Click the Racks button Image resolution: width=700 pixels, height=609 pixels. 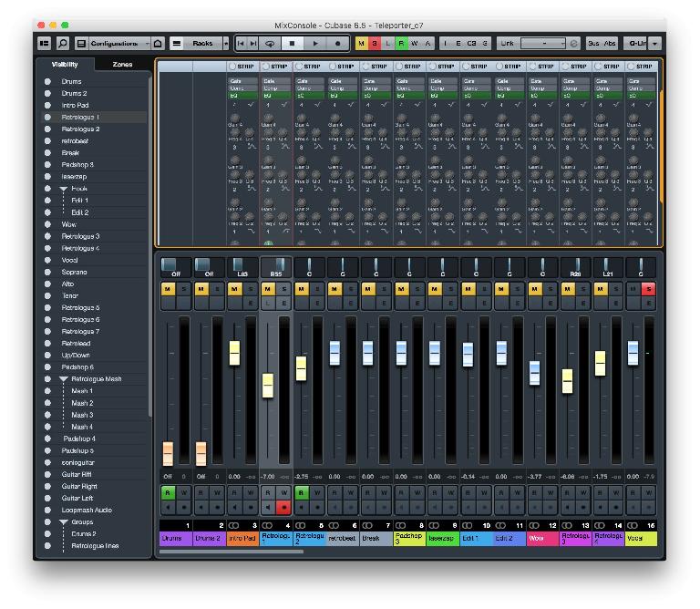(x=202, y=44)
